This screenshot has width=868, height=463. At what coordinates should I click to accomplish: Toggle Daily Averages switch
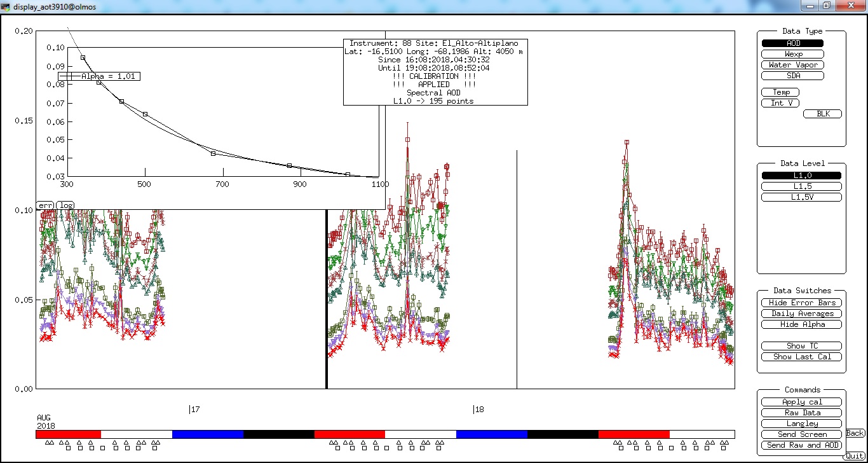[x=802, y=314]
